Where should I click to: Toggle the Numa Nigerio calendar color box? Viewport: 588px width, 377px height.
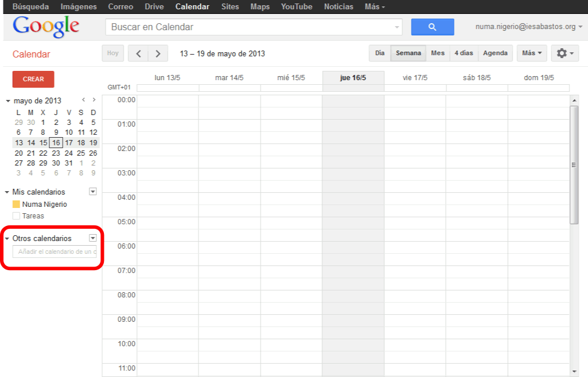[16, 204]
